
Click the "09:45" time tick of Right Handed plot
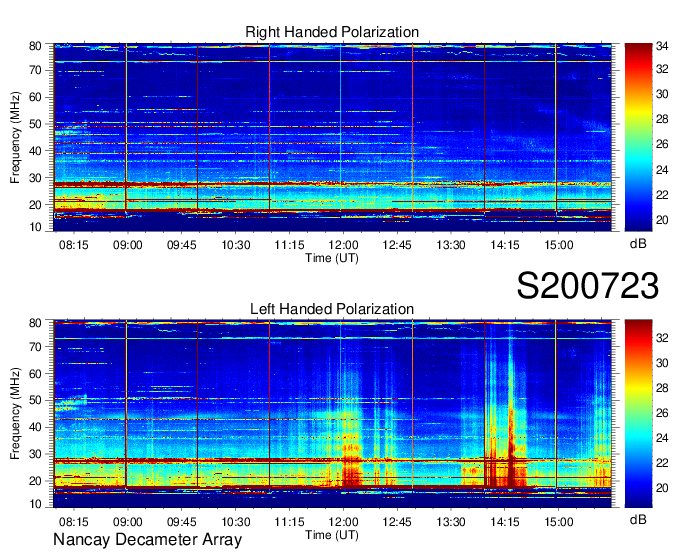pos(182,245)
